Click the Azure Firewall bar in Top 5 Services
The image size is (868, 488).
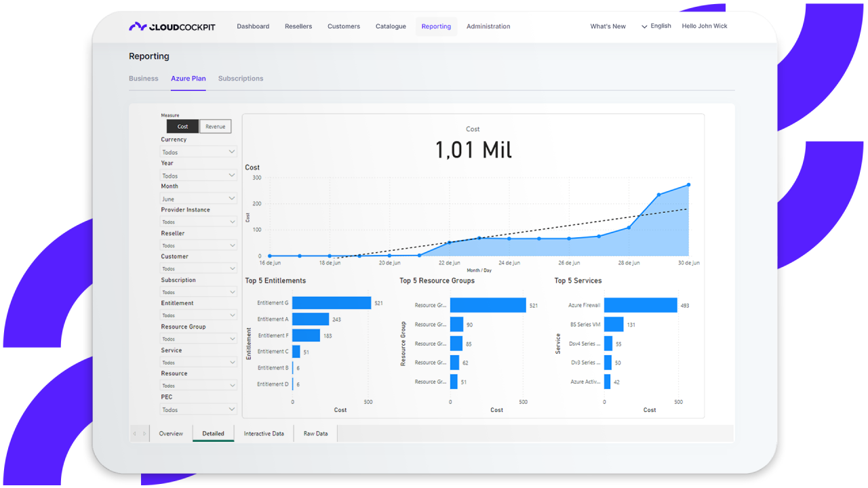pyautogui.click(x=641, y=305)
